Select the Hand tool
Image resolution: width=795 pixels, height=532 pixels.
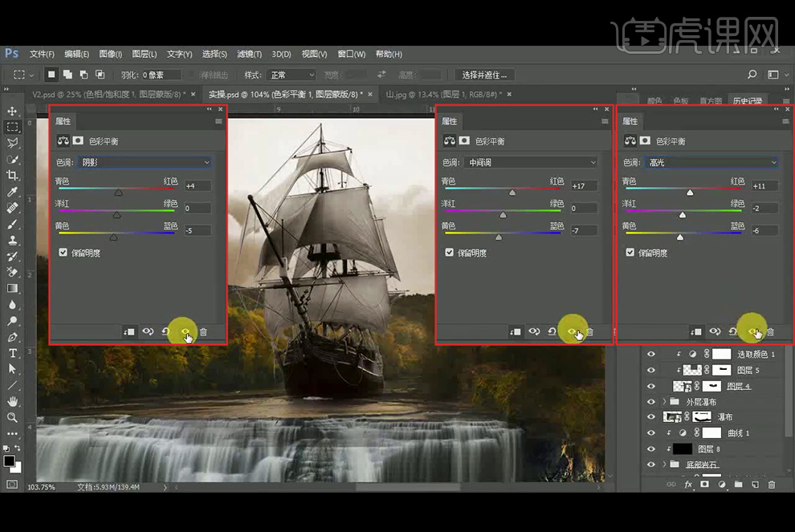[x=12, y=401]
